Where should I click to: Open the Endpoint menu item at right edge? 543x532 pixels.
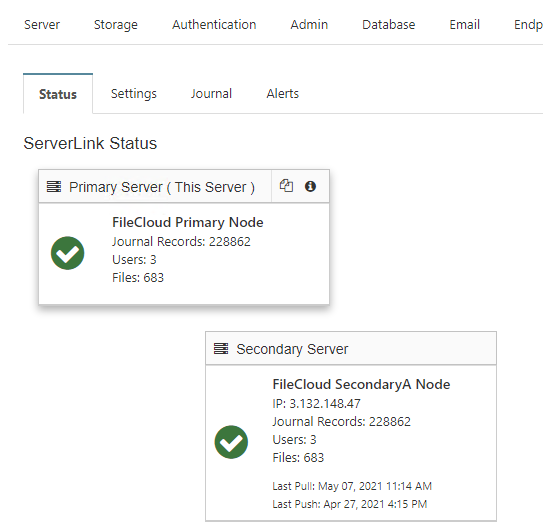[528, 25]
